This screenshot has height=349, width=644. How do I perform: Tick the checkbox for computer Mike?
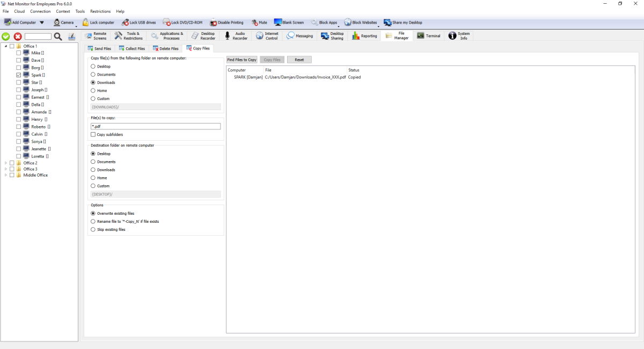pos(19,53)
